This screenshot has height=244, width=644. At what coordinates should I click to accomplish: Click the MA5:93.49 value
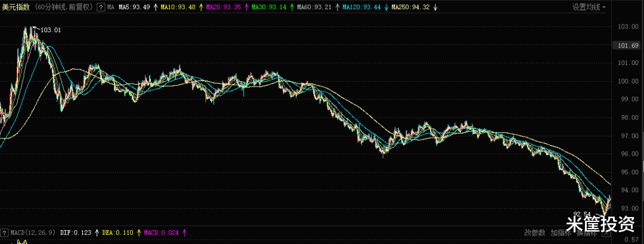(134, 7)
